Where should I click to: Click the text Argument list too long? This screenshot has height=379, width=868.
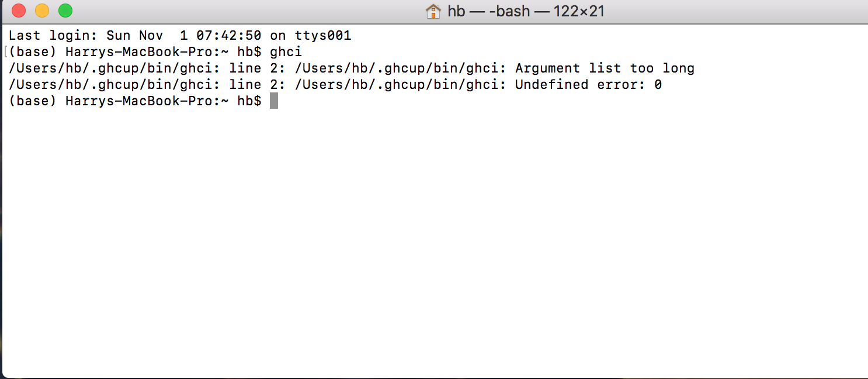(605, 68)
